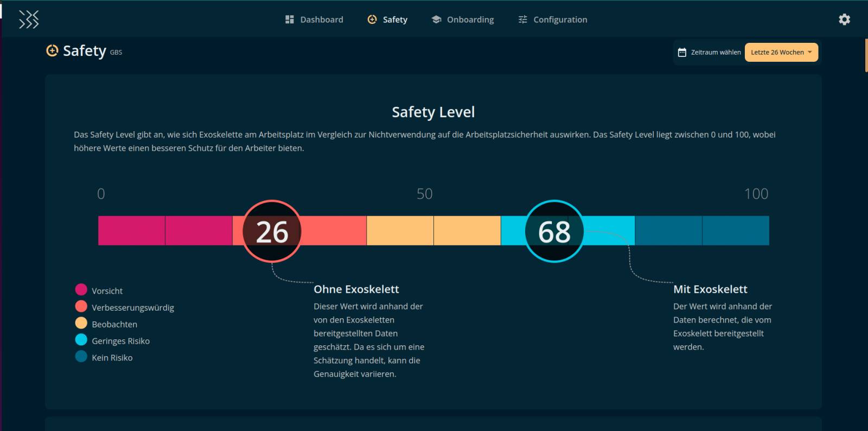Screen dimensions: 868x431
Task: Switch to the Onboarding tab
Action: tap(470, 20)
